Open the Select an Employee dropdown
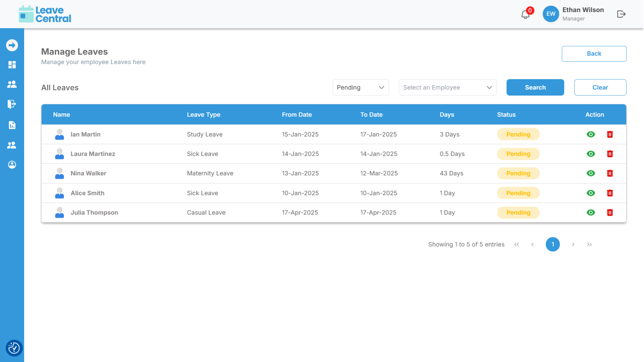This screenshot has height=362, width=644. (x=448, y=87)
